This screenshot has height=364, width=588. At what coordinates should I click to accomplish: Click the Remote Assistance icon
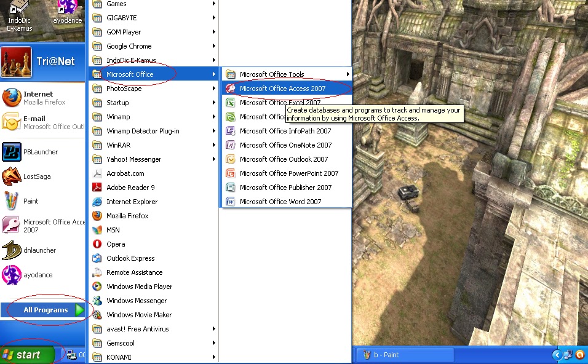[97, 272]
